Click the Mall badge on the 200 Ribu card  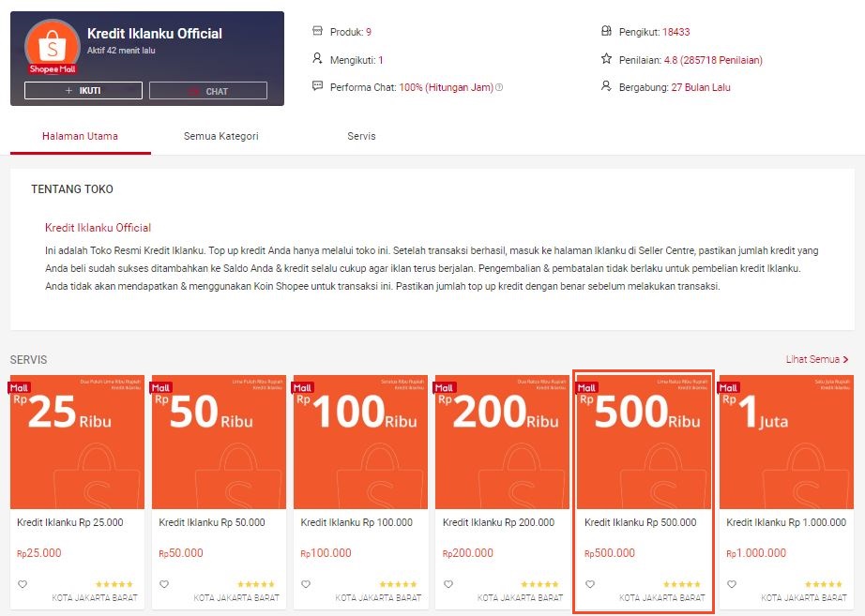tap(444, 387)
